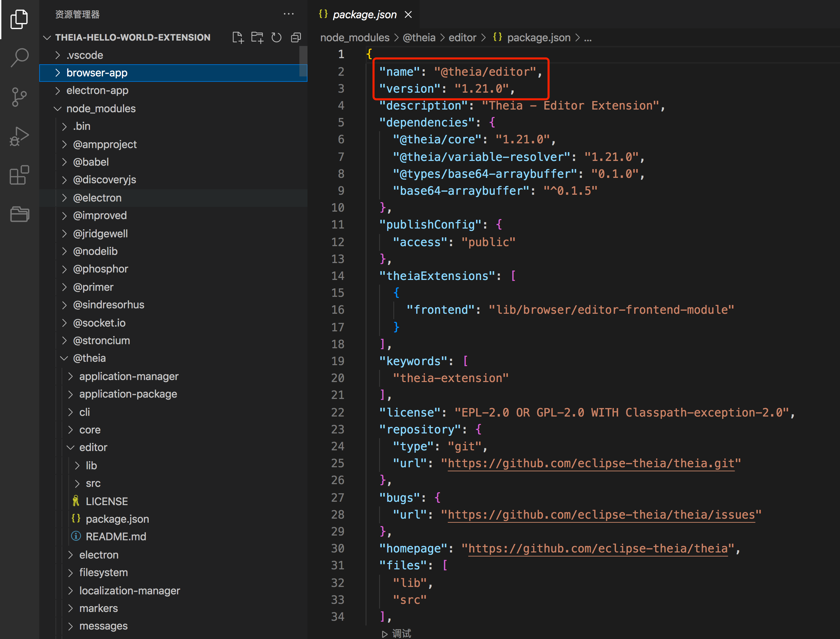Image resolution: width=840 pixels, height=639 pixels.
Task: Click the @theia breadcrumb item
Action: [x=419, y=37]
